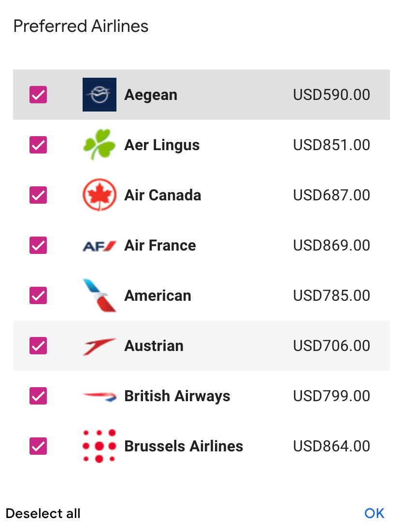
Task: Confirm selection with OK
Action: 374,513
